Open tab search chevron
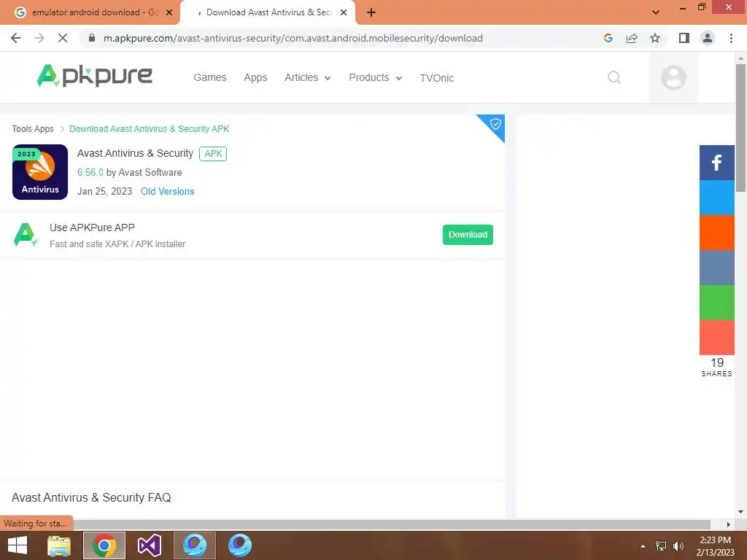Screen dimensions: 747x560 [x=656, y=12]
